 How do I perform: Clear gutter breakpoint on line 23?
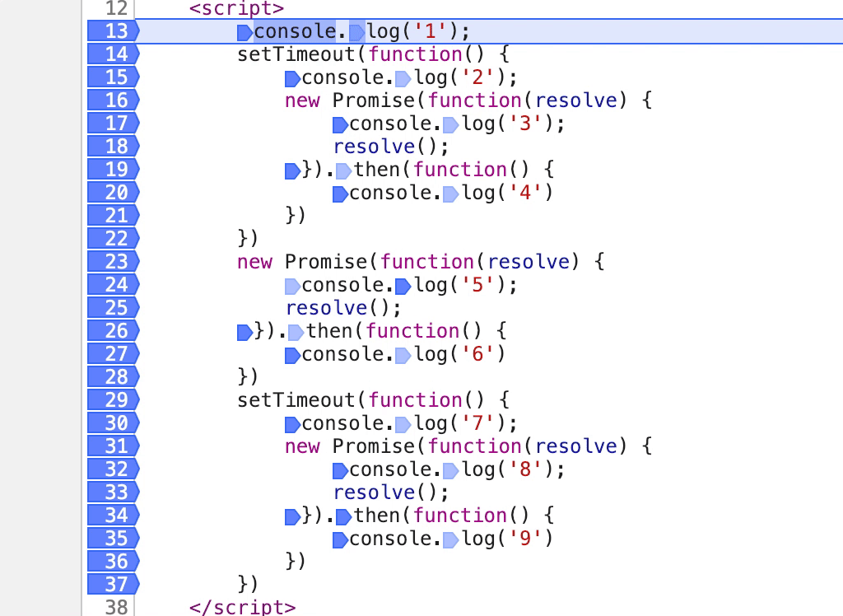click(x=114, y=261)
